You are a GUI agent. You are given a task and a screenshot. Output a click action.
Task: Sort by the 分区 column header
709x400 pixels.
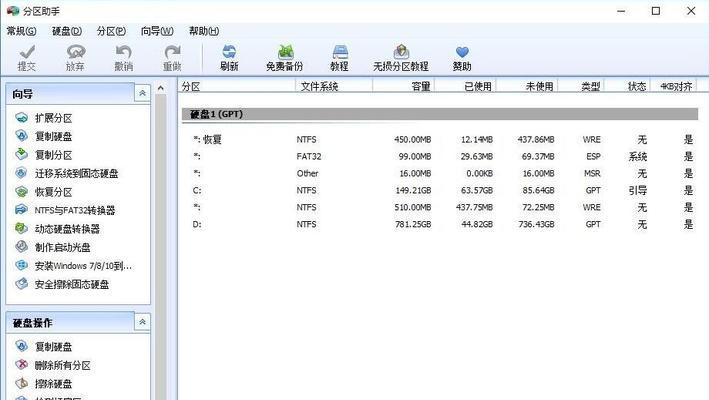coord(236,86)
